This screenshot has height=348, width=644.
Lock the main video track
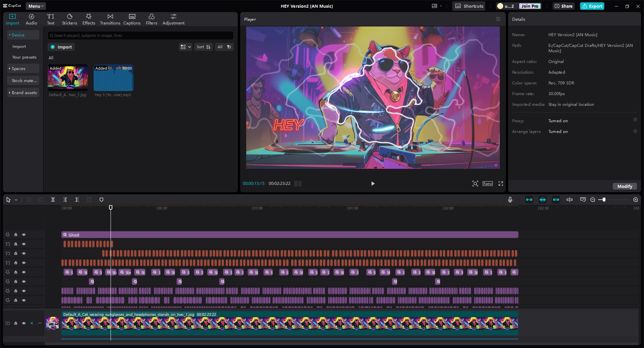point(16,323)
